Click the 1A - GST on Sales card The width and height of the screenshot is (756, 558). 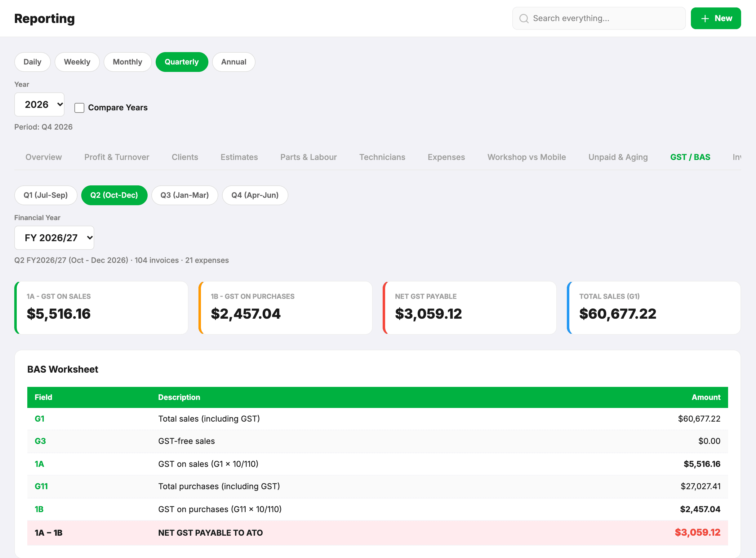(101, 308)
